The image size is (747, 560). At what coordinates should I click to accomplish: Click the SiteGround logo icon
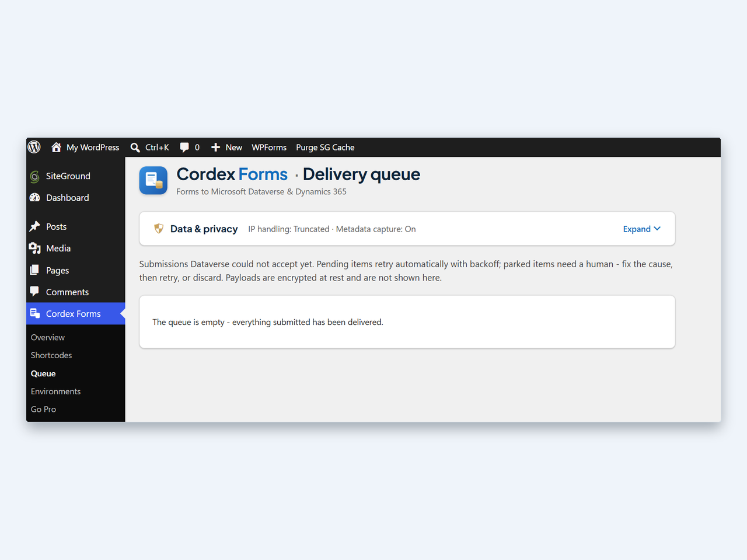click(x=35, y=176)
